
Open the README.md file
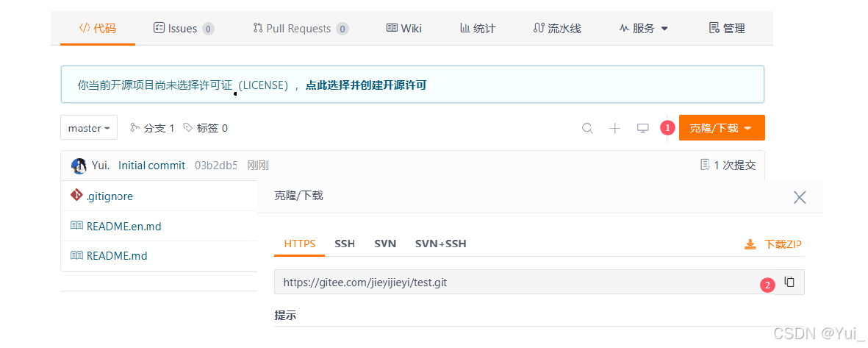[x=117, y=256]
